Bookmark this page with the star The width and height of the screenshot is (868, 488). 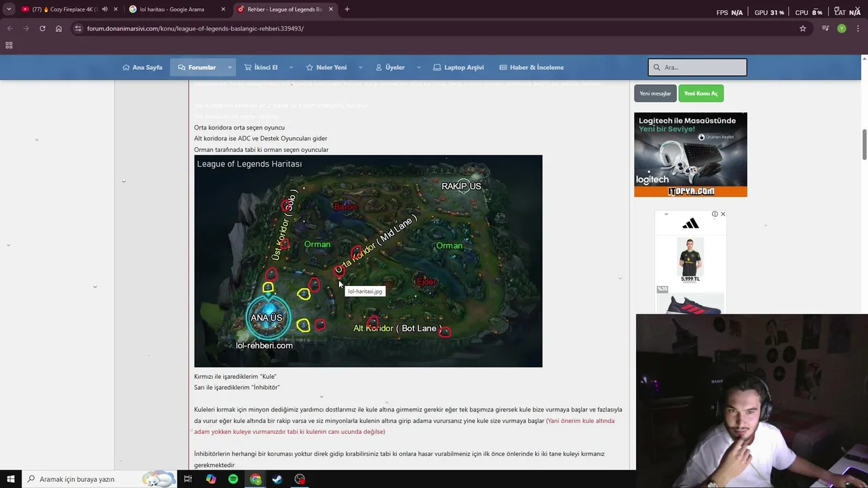tap(803, 28)
